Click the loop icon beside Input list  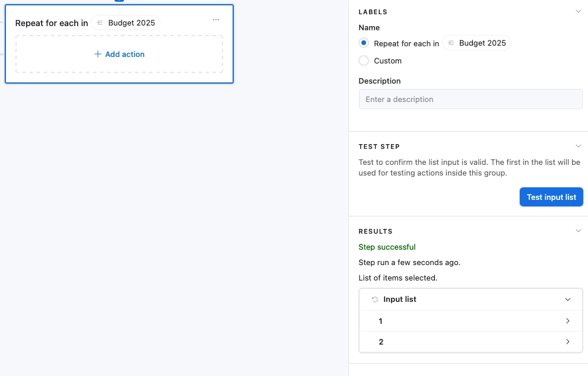click(x=374, y=299)
